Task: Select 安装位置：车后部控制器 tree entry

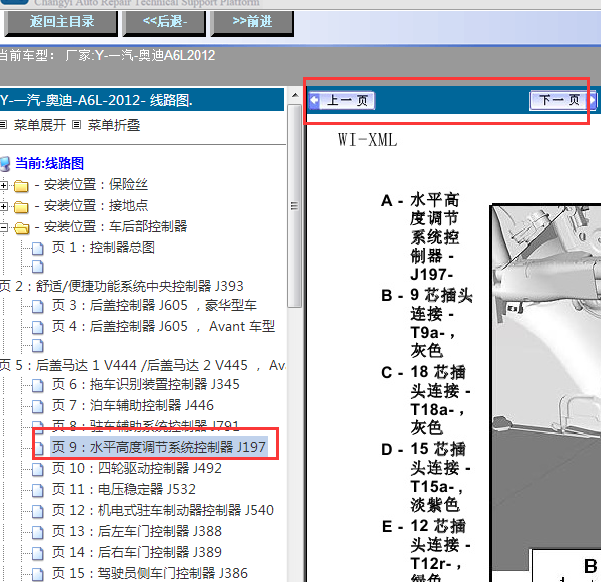Action: tap(111, 227)
